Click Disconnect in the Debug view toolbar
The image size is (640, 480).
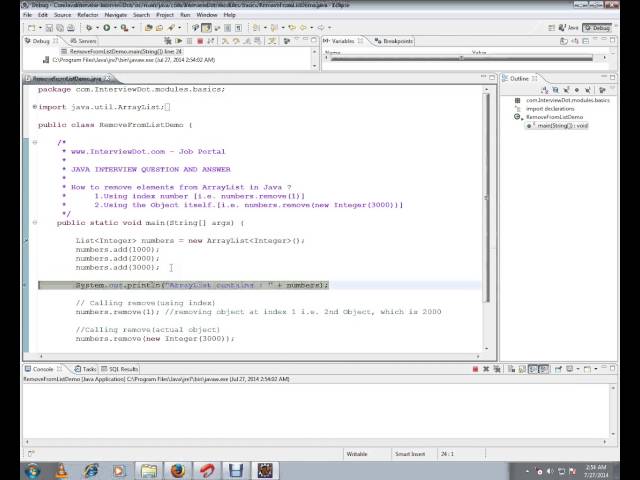(210, 41)
